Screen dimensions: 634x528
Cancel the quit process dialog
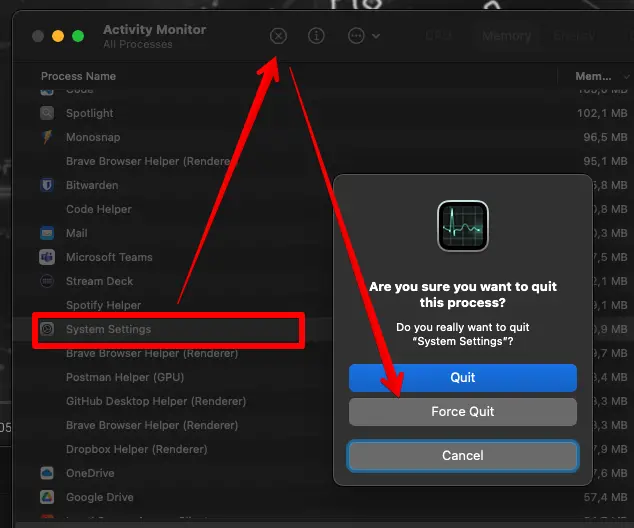pyautogui.click(x=462, y=456)
